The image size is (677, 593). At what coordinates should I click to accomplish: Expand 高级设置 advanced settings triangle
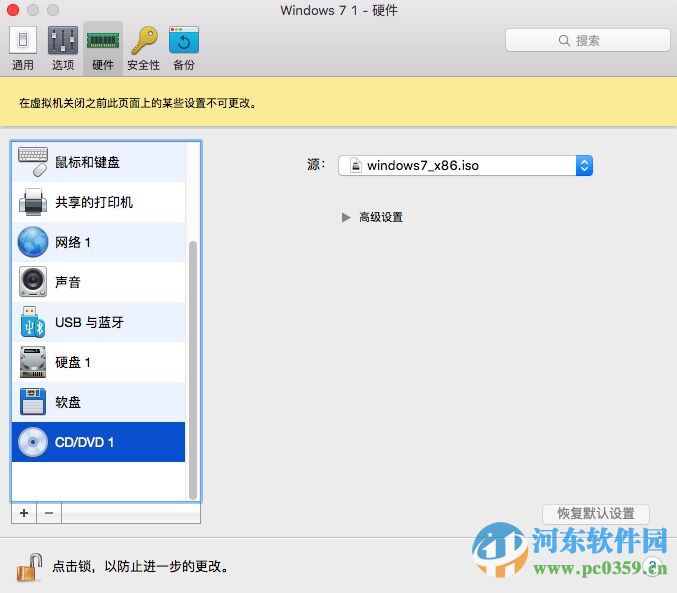tap(346, 217)
